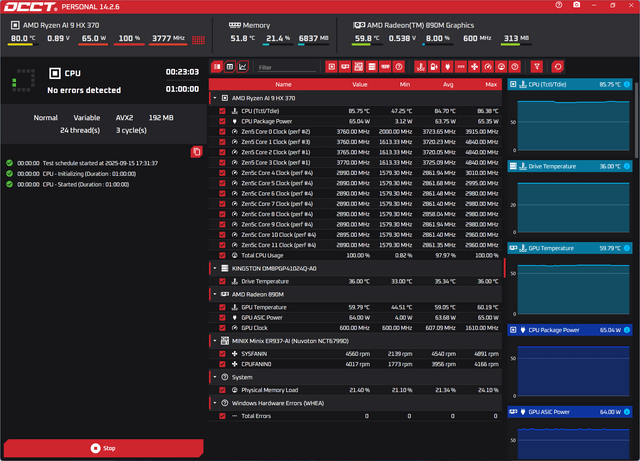This screenshot has height=461, width=640.
Task: Uncheck CPU (Tctl/Tdie) sensor checkbox
Action: pos(222,111)
